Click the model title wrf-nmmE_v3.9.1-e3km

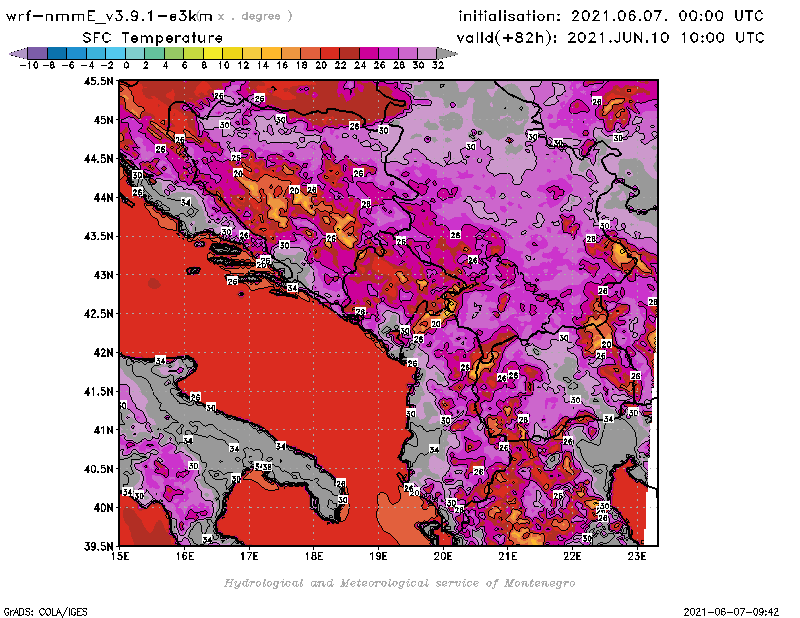click(109, 16)
